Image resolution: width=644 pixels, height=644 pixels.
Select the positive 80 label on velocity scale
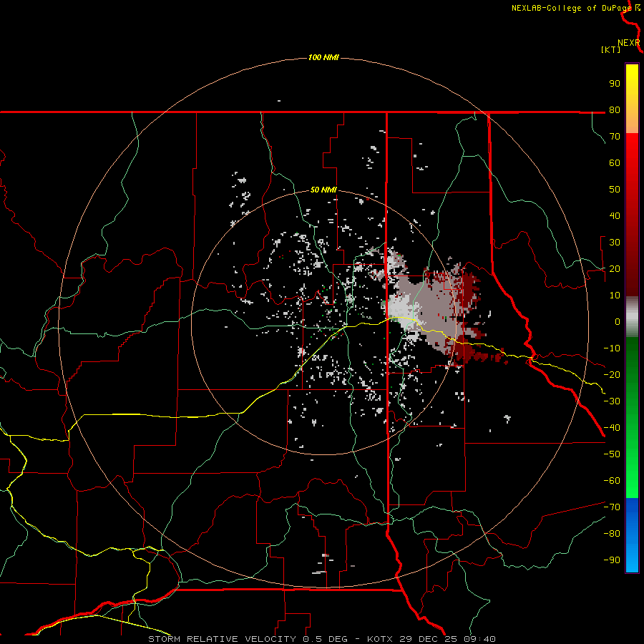tap(615, 110)
